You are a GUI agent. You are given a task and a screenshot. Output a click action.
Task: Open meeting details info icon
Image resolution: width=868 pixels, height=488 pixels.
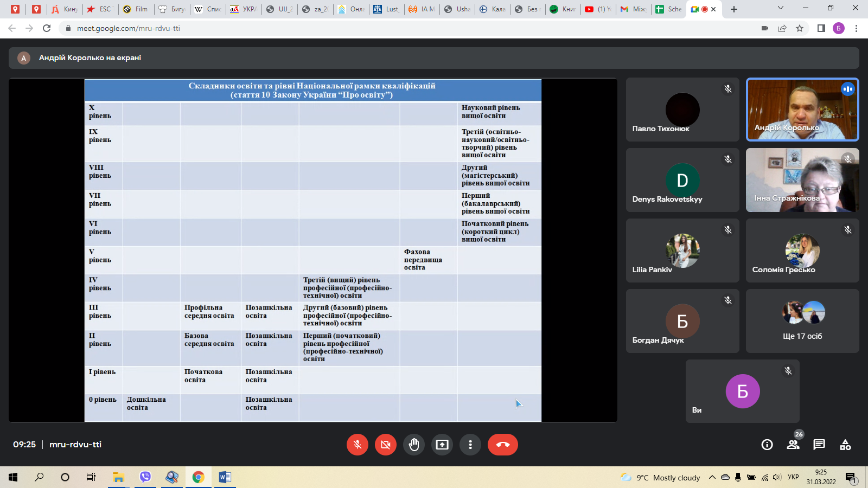[x=767, y=445]
